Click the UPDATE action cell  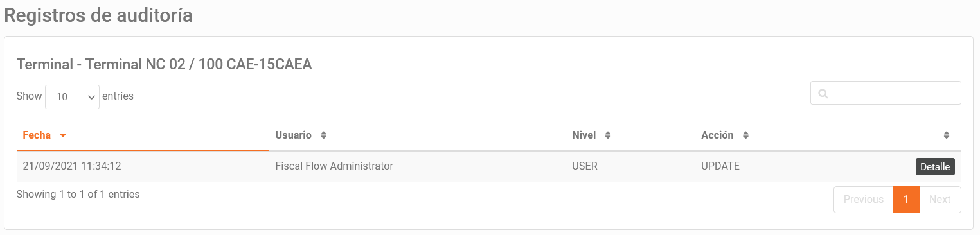point(720,166)
